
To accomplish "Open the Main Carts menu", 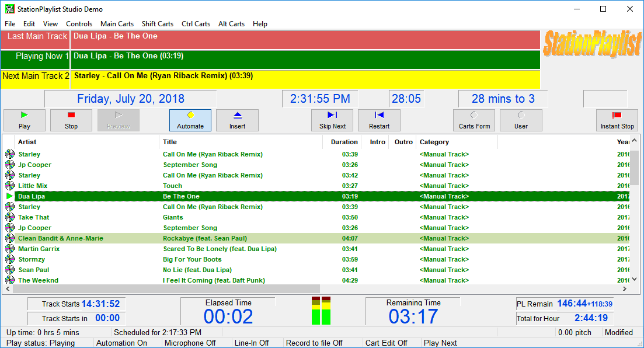I will coord(117,24).
